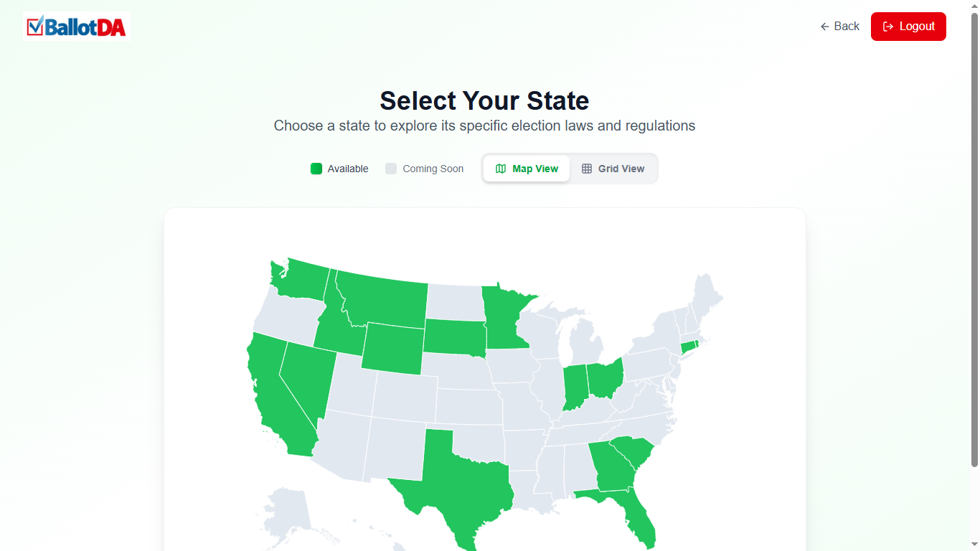980x551 pixels.
Task: Select Montana on the map
Action: pyautogui.click(x=384, y=298)
